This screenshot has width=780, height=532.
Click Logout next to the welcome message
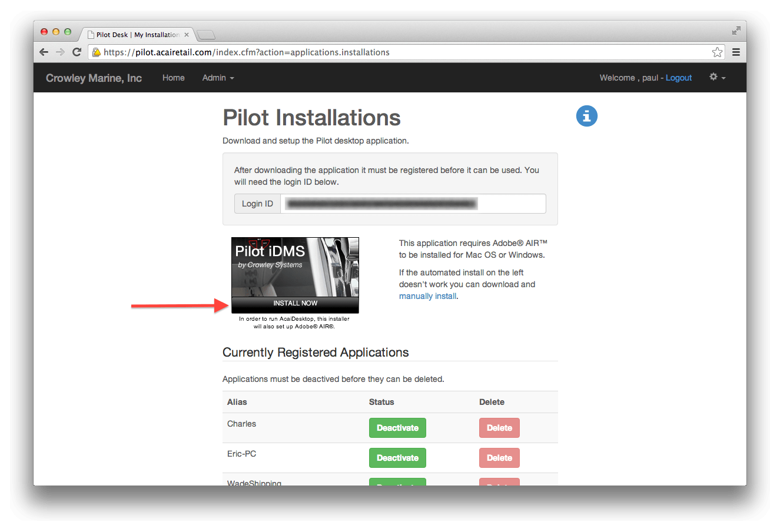tap(679, 78)
